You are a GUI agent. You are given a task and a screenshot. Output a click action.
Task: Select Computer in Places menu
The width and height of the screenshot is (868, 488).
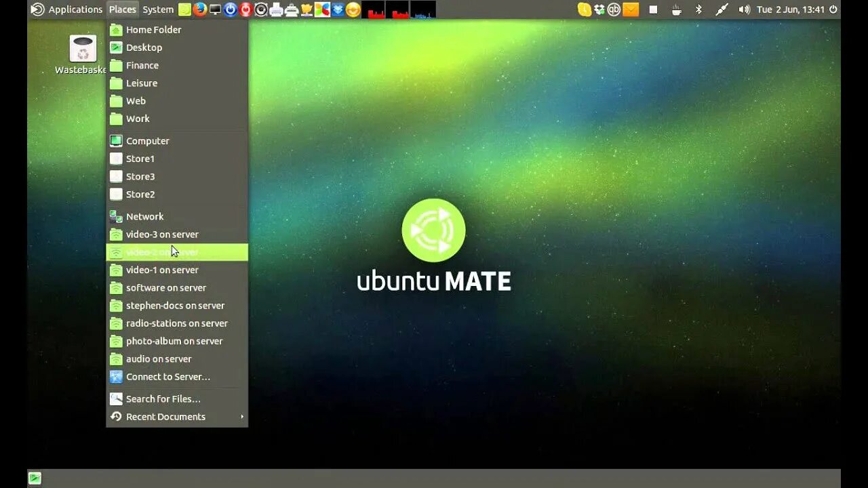pos(177,141)
